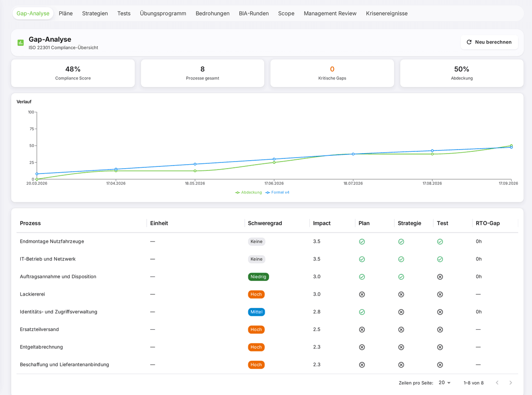The image size is (532, 395).
Task: Select the BIA-Runden tab
Action: point(254,13)
